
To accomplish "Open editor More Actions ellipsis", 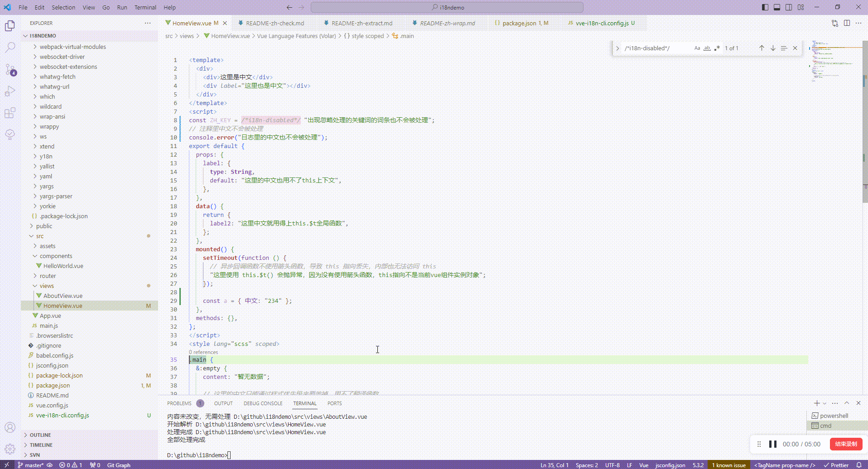I will pos(858,23).
